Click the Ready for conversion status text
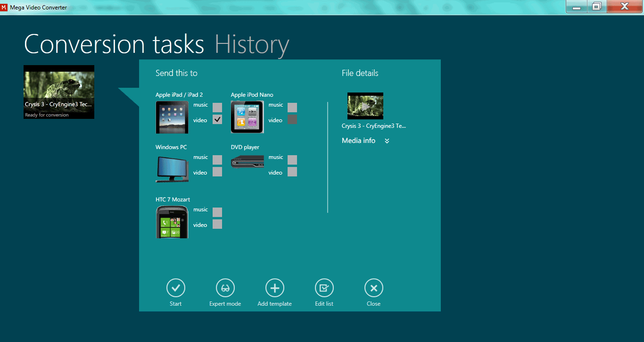Screen dimensions: 644x342 (47, 115)
